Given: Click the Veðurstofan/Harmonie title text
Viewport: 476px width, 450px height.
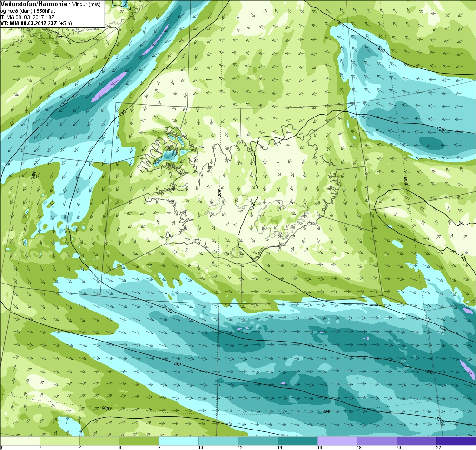Looking at the screenshot, I should coord(34,4).
